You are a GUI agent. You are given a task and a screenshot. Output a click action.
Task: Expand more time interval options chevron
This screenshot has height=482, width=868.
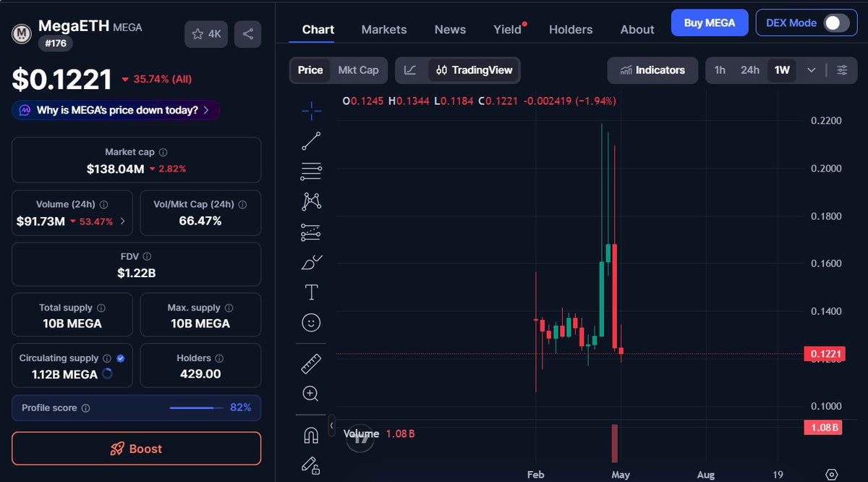point(812,70)
